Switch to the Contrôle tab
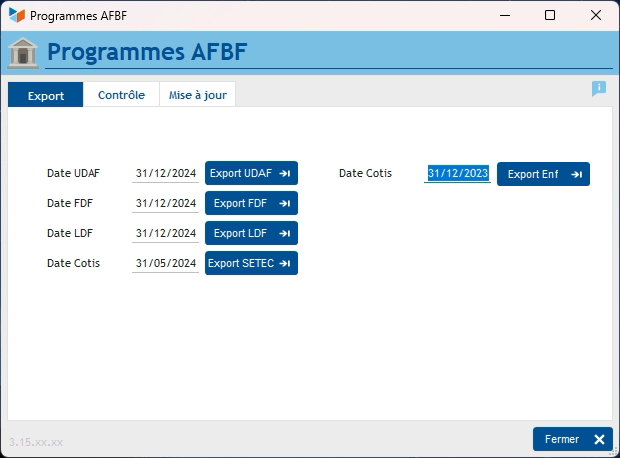This screenshot has height=458, width=620. (x=121, y=95)
